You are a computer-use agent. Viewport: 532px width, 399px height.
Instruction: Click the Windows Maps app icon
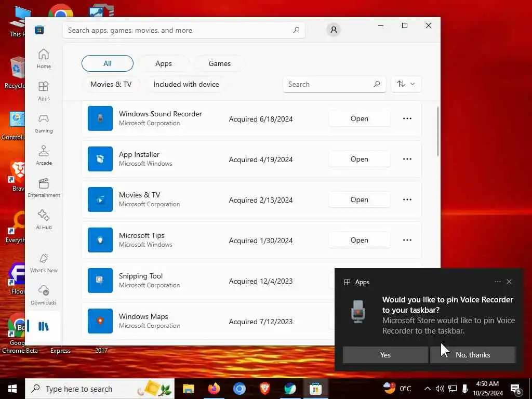100,321
